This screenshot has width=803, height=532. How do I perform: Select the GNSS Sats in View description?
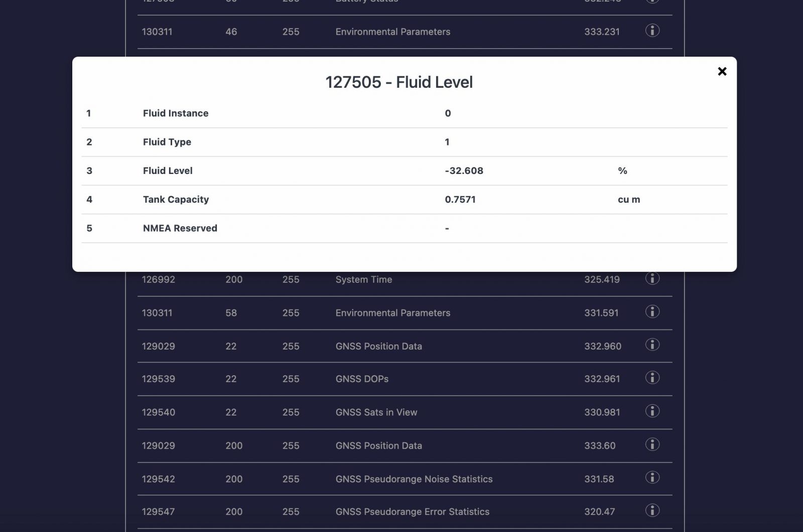pyautogui.click(x=376, y=412)
